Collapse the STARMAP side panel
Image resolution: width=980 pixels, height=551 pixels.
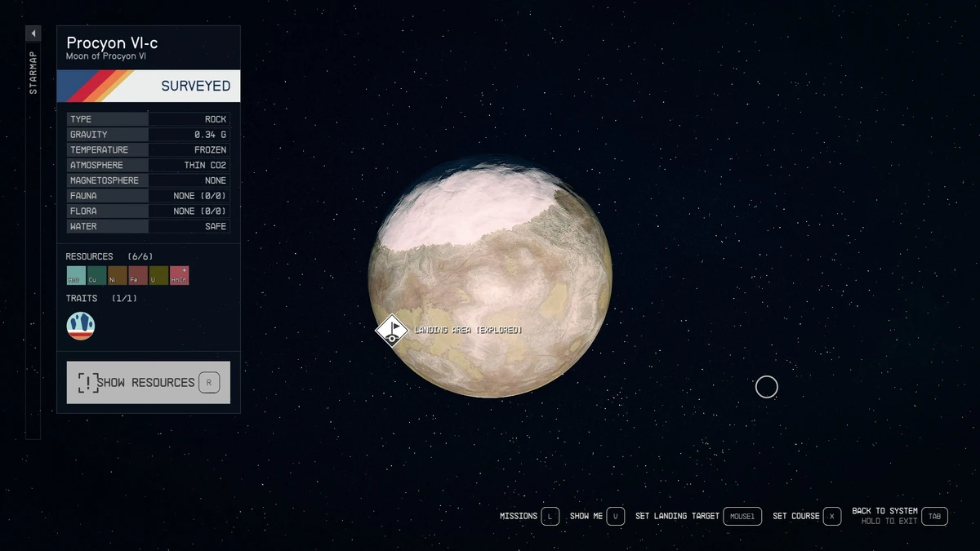point(33,33)
